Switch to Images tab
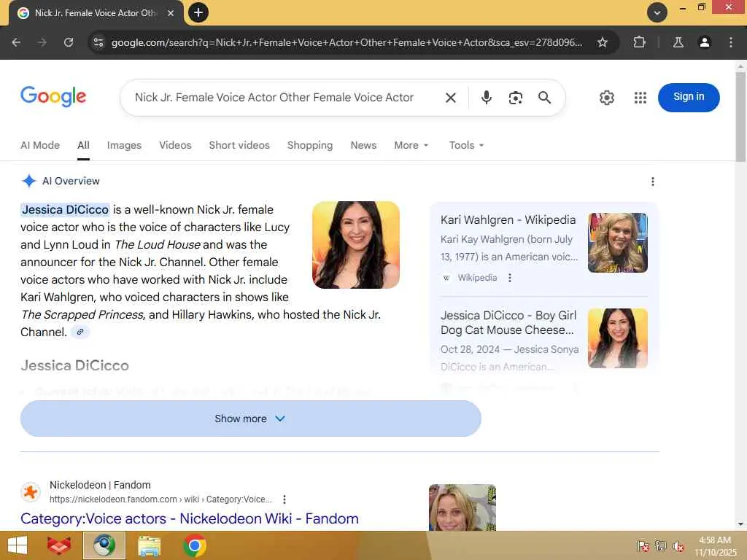 tap(124, 145)
